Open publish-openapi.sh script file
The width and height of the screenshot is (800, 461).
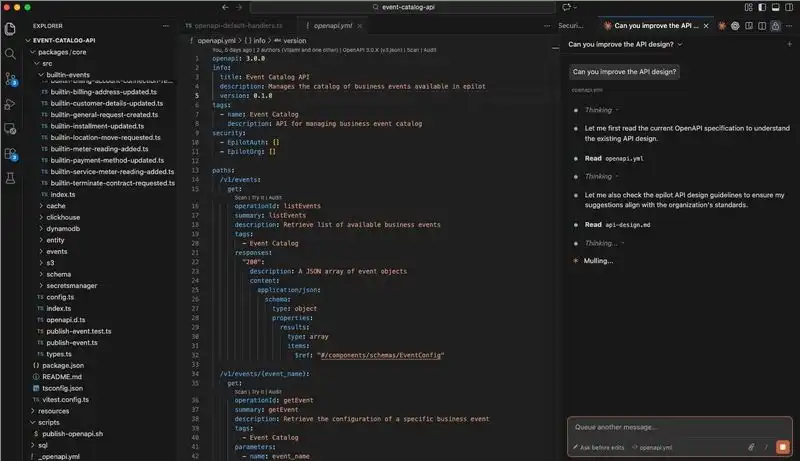pos(72,434)
